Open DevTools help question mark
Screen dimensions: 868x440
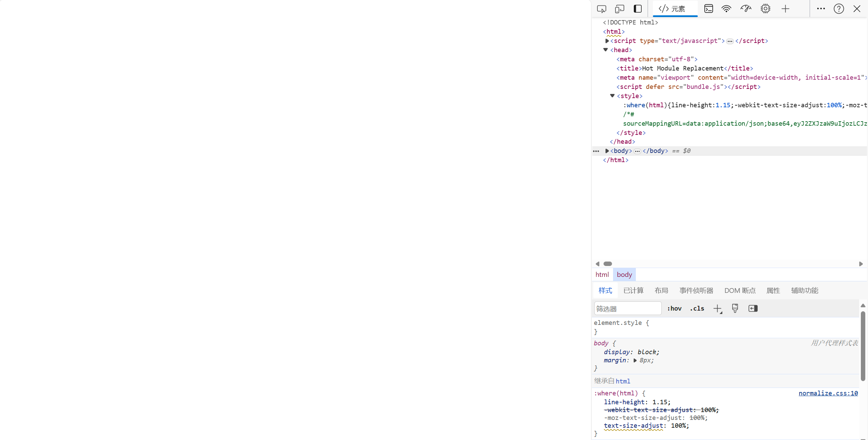[839, 9]
